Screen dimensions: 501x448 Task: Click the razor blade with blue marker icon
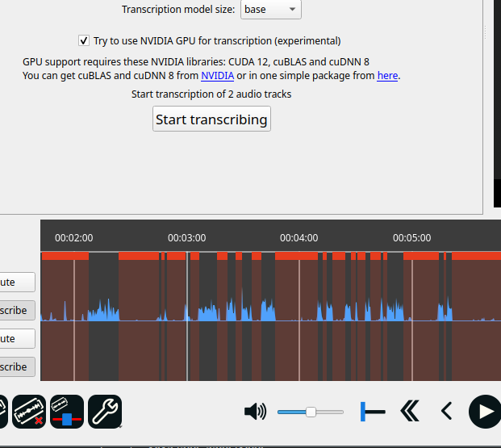[67, 412]
